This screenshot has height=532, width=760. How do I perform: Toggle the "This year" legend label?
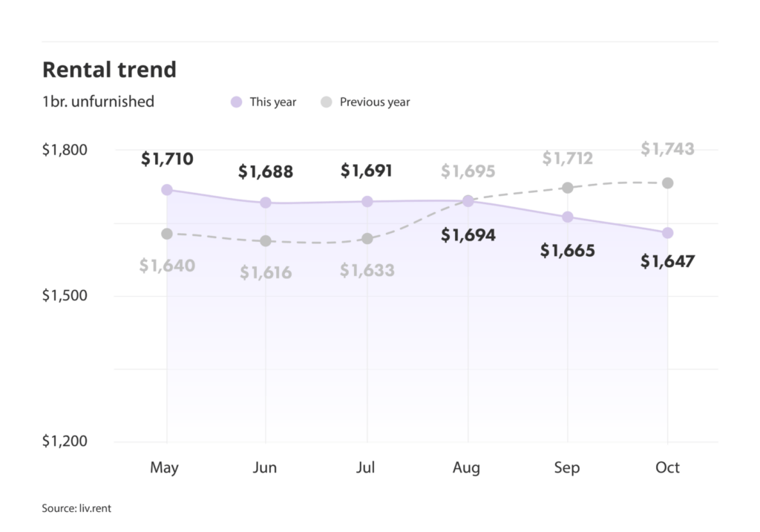click(273, 102)
